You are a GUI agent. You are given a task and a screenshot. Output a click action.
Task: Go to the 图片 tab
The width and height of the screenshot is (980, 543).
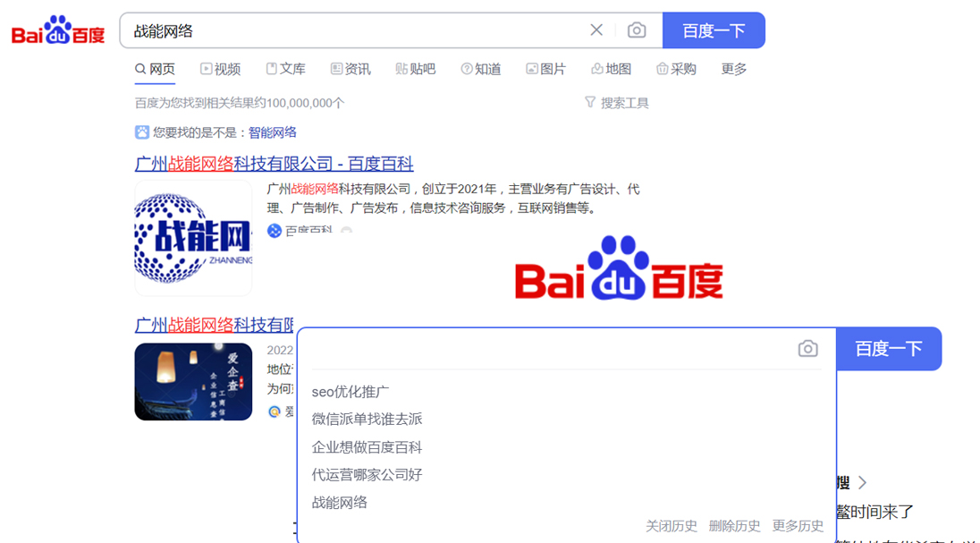pyautogui.click(x=546, y=69)
